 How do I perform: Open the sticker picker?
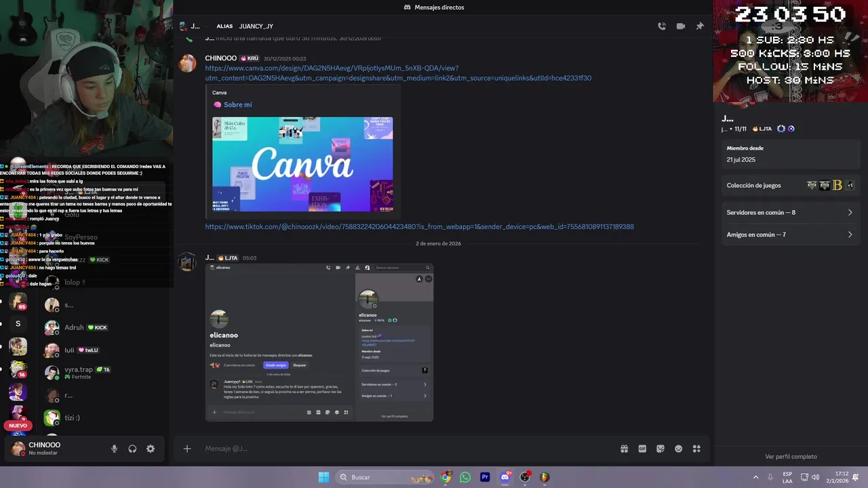pos(660,449)
